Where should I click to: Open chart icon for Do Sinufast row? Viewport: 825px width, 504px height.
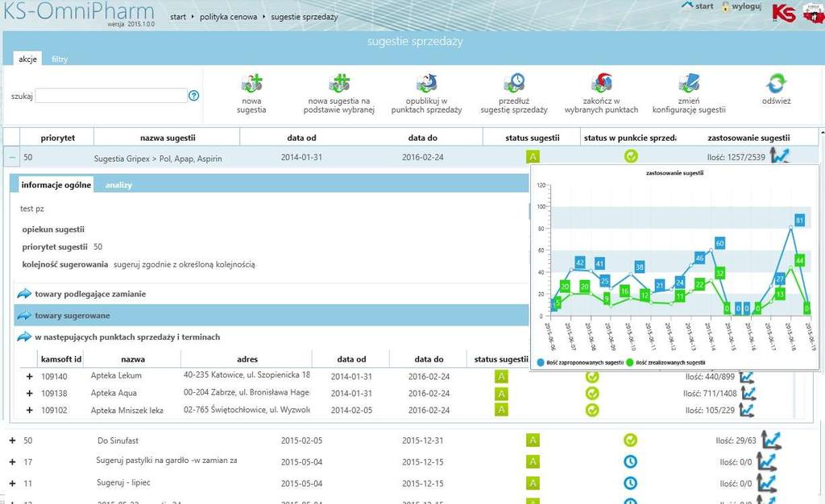click(x=771, y=440)
